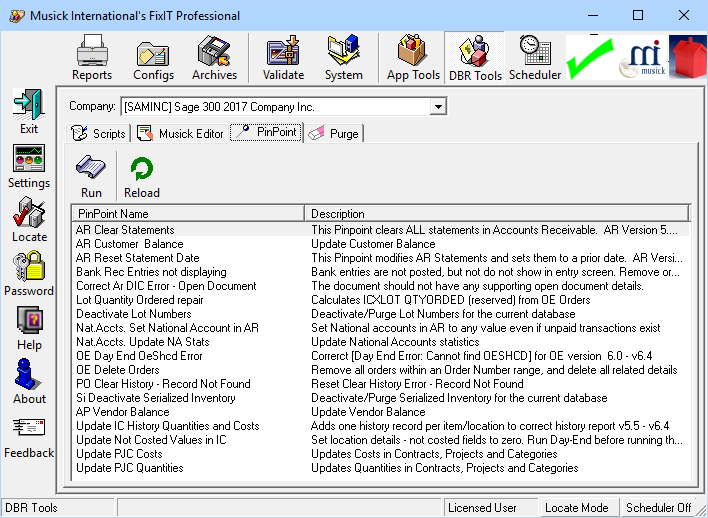Reload the PinPoint list
This screenshot has width=708, height=518.
pyautogui.click(x=142, y=177)
